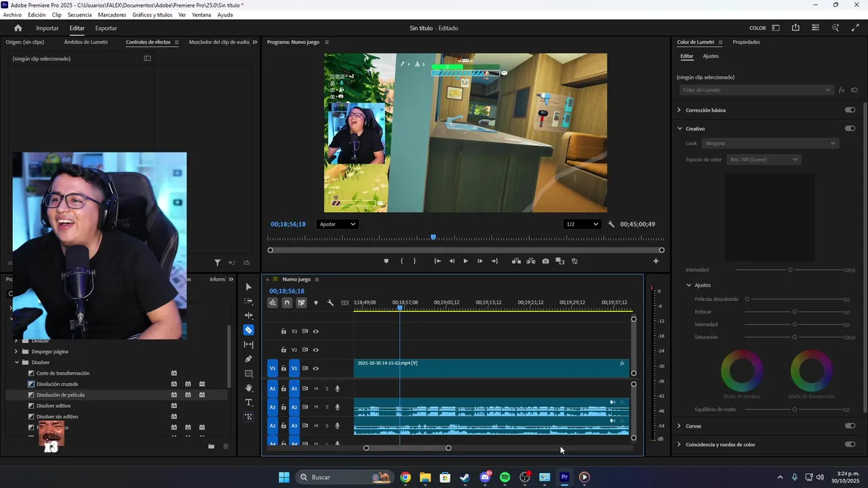Click the Lift button in Program monitor

(516, 261)
